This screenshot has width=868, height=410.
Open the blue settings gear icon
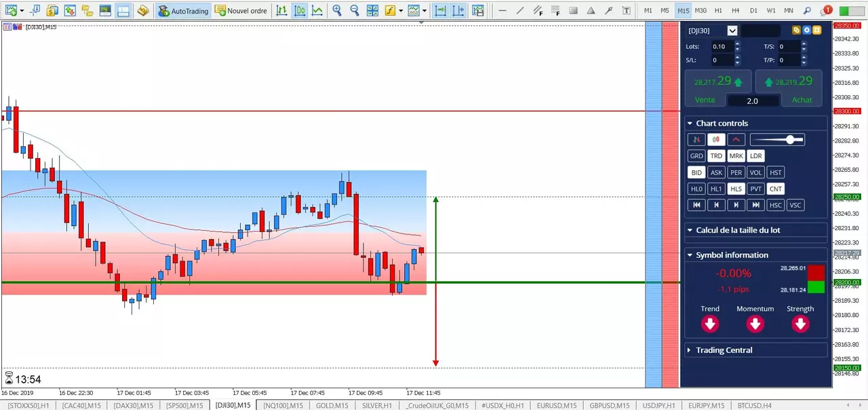807,31
